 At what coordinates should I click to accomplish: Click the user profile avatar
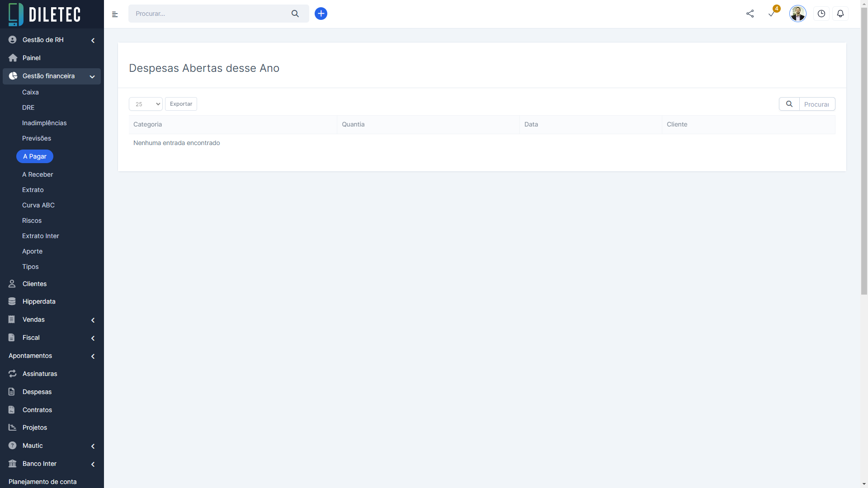click(x=797, y=14)
